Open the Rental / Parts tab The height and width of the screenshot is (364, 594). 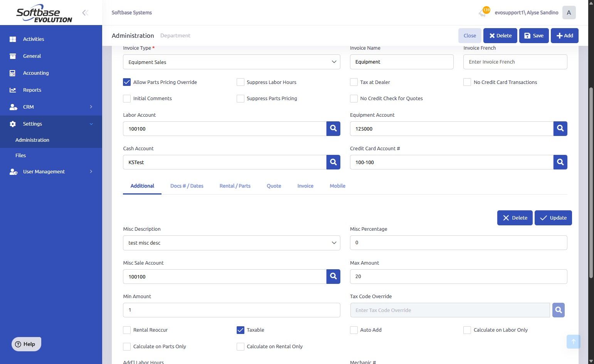point(235,186)
